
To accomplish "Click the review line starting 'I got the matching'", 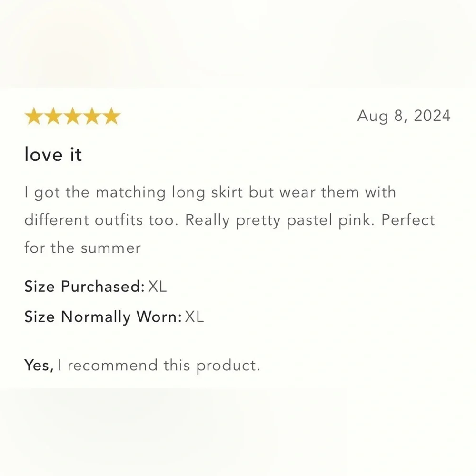I will click(x=210, y=192).
